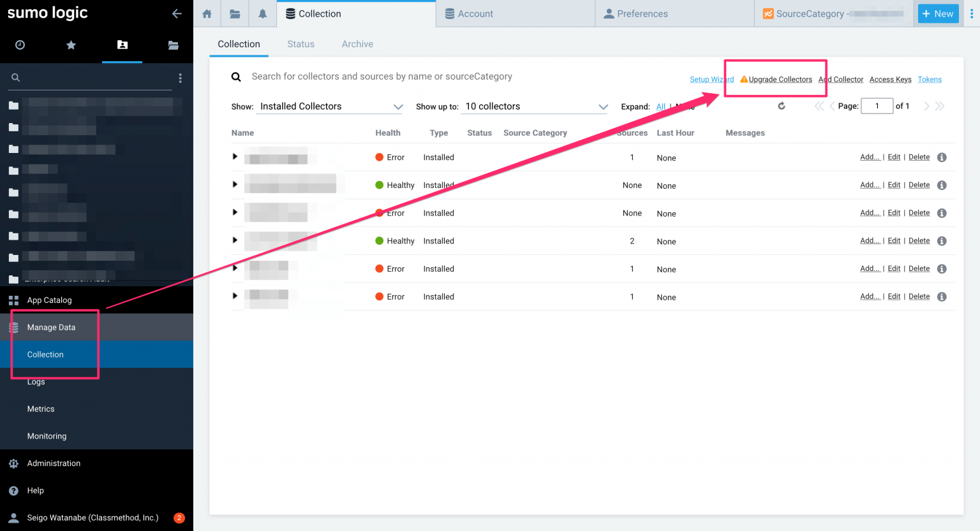Click the refresh collectors icon

click(x=781, y=106)
